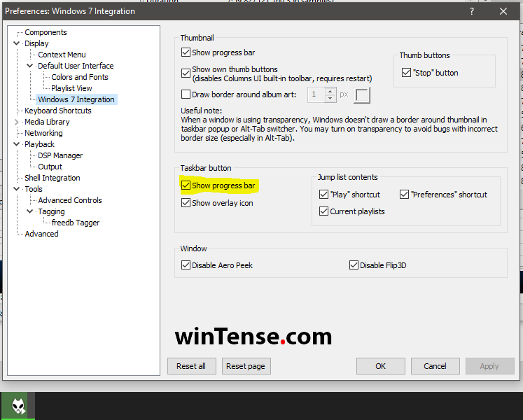
Task: Click the Reset page button
Action: pyautogui.click(x=246, y=366)
